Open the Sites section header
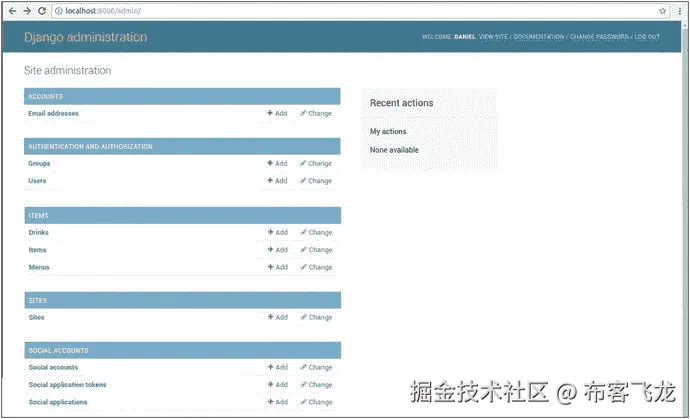This screenshot has height=419, width=690. [37, 301]
